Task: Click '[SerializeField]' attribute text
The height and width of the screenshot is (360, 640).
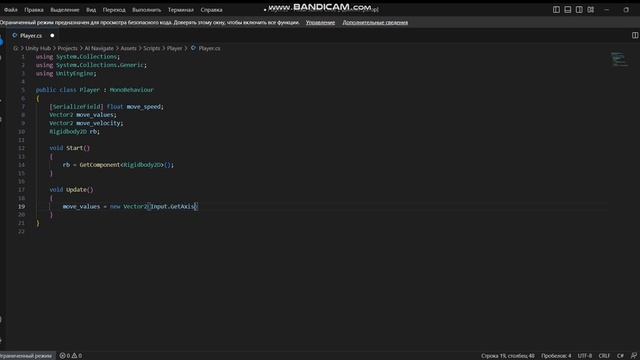Action: (x=76, y=107)
